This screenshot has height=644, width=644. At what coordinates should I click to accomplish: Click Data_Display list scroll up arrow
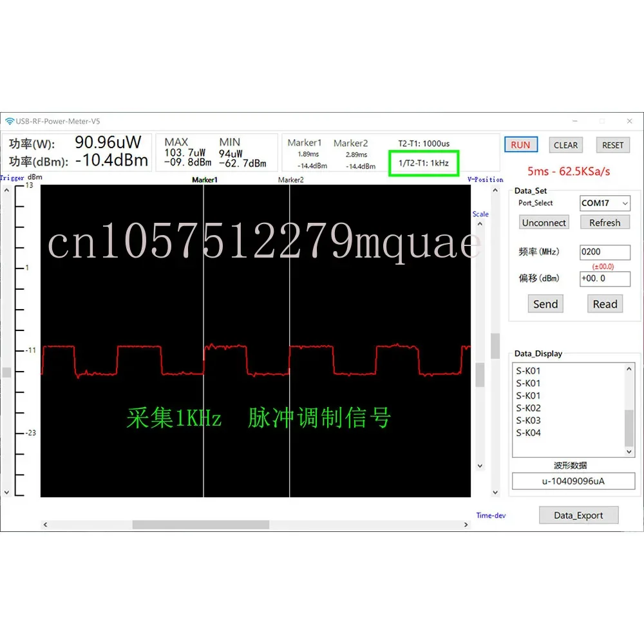click(x=629, y=369)
